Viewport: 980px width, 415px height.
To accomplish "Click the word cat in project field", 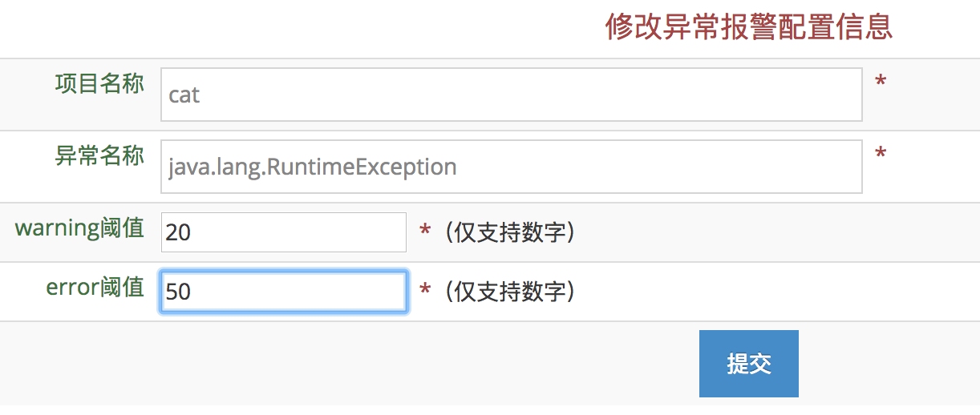I will pos(184,95).
